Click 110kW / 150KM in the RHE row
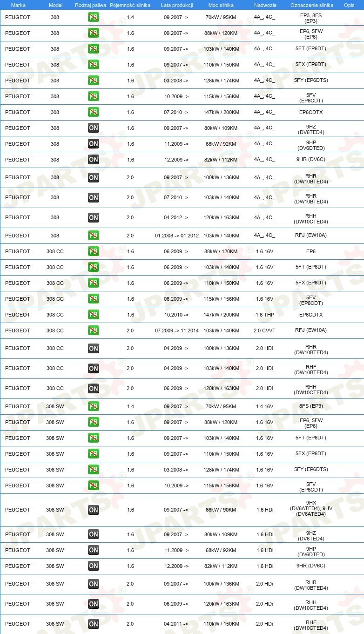 (x=221, y=624)
